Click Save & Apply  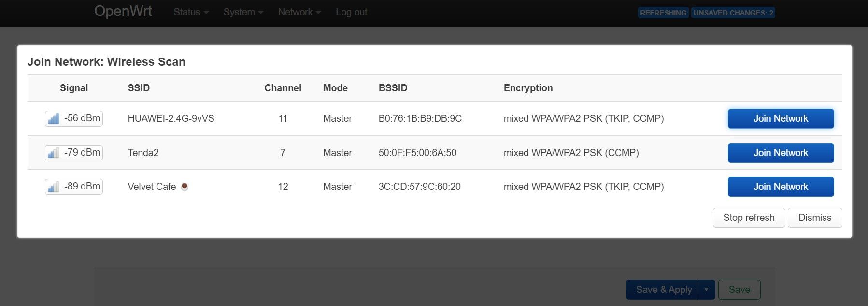[664, 289]
